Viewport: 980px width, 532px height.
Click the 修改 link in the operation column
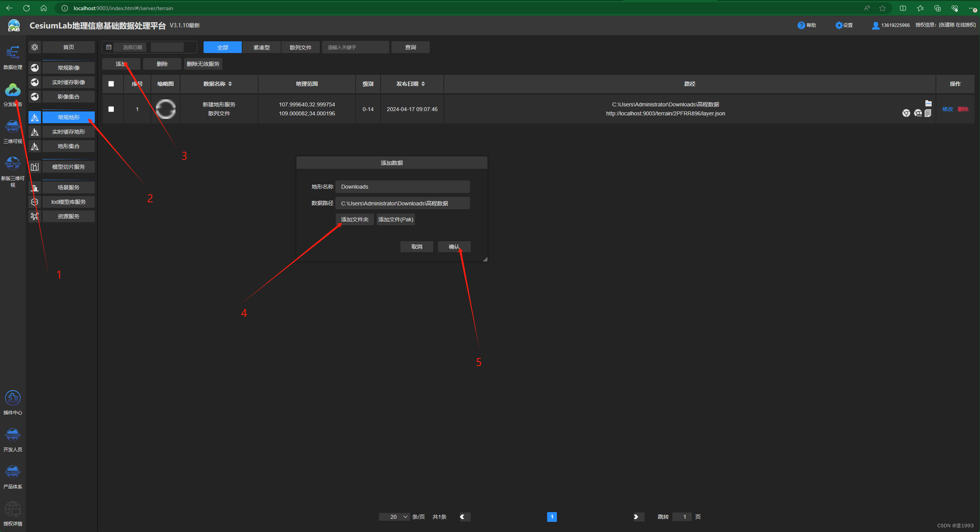click(947, 109)
